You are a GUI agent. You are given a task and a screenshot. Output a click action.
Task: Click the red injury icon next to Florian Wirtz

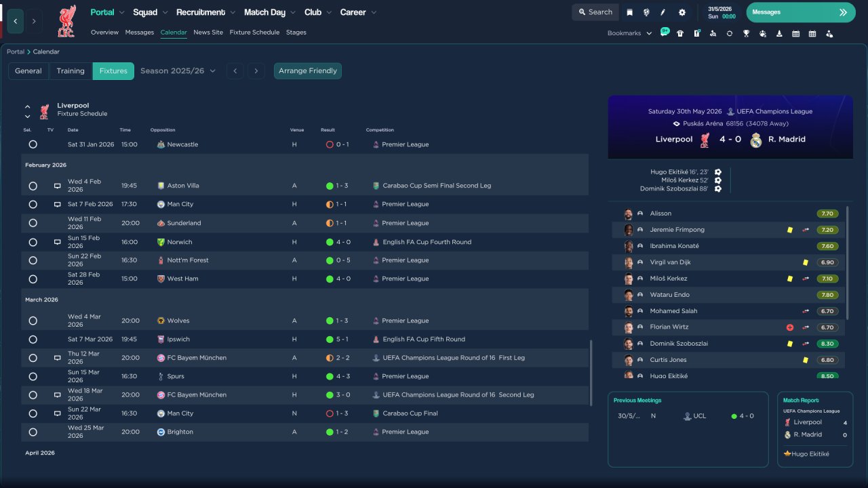pos(790,327)
